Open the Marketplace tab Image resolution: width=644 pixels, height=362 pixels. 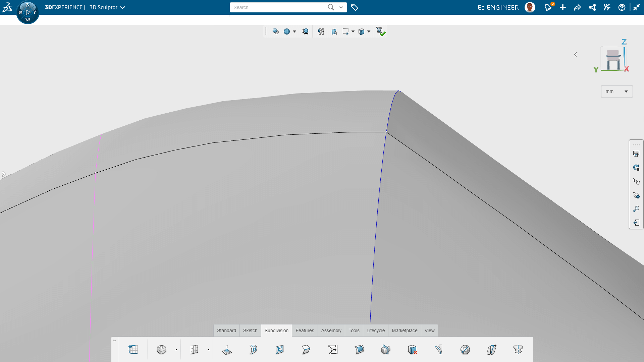point(405,330)
